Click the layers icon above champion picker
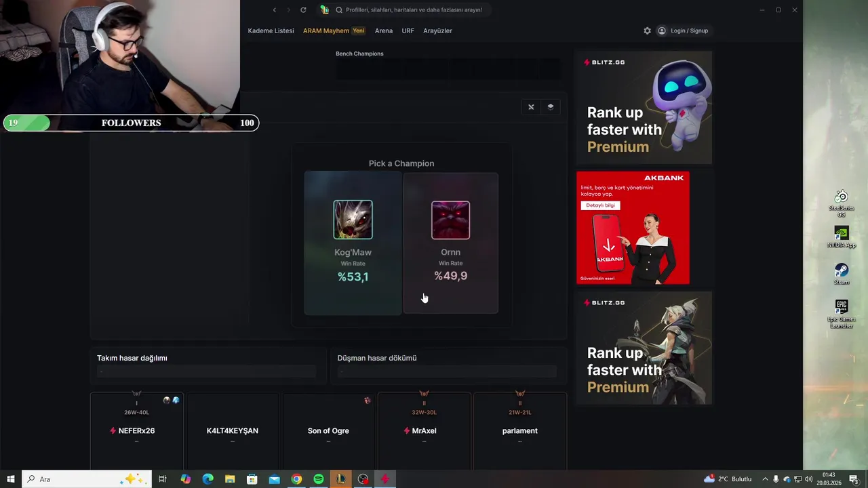Viewport: 868px width, 488px height. pos(550,107)
